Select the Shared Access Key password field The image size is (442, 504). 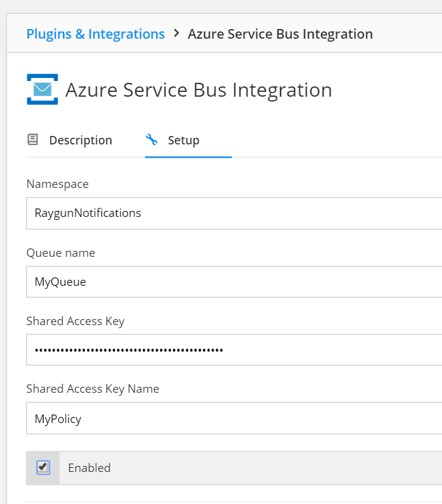tap(234, 350)
